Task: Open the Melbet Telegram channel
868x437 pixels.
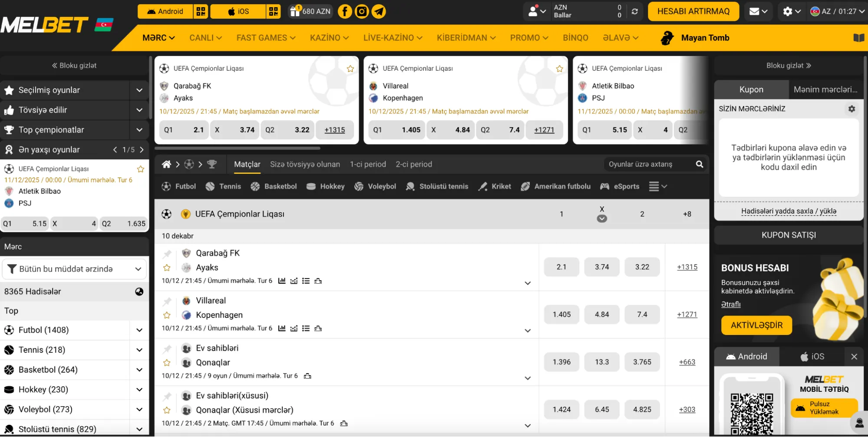Action: (379, 11)
